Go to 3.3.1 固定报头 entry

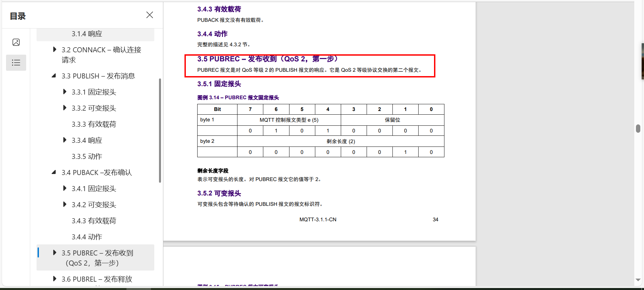pyautogui.click(x=94, y=92)
